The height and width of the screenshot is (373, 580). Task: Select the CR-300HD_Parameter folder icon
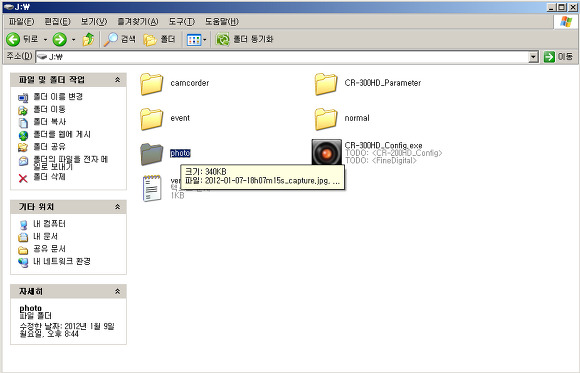[x=326, y=84]
